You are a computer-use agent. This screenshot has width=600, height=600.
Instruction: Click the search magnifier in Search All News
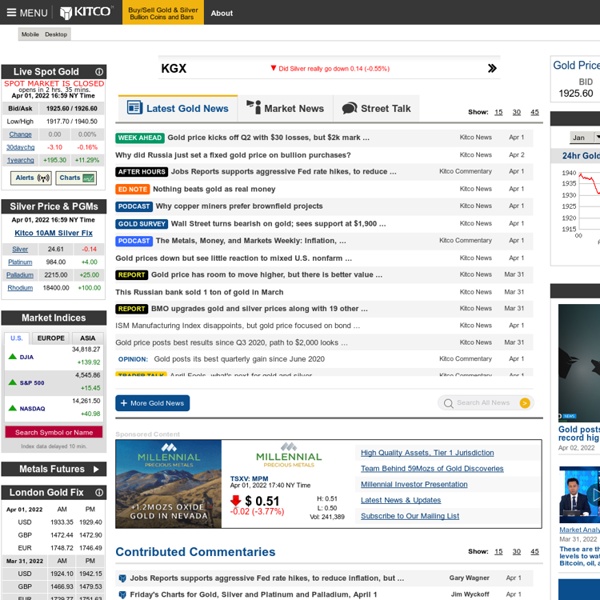pos(449,403)
